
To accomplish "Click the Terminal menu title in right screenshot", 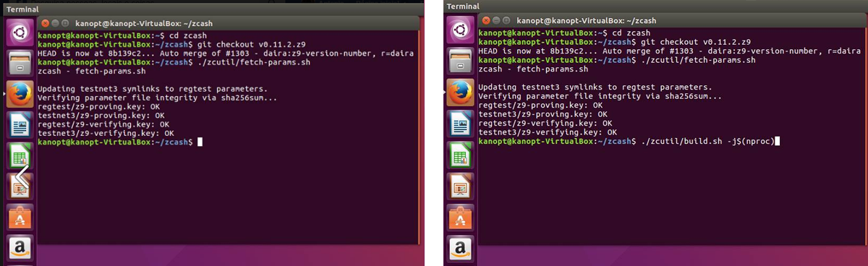I will [x=462, y=7].
